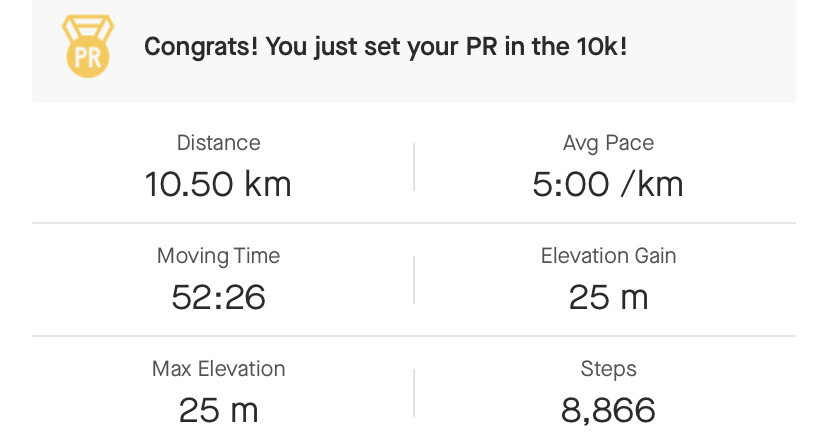Screen dimensions: 828x448
Task: Select the Max Elevation label
Action: click(x=218, y=369)
